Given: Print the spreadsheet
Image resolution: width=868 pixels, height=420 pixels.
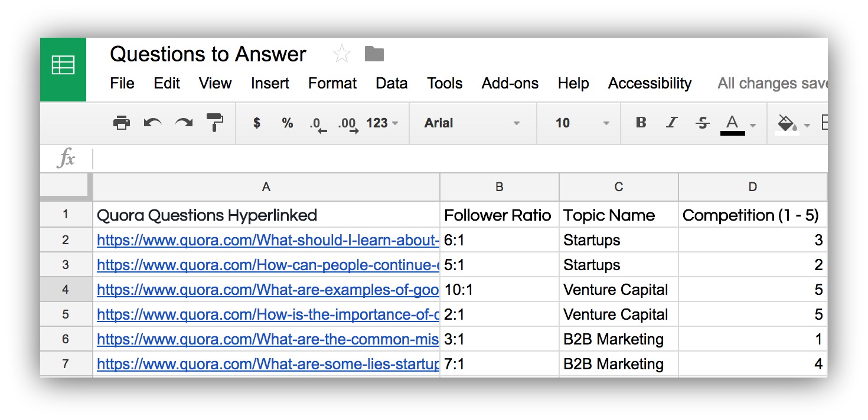Looking at the screenshot, I should click(121, 123).
